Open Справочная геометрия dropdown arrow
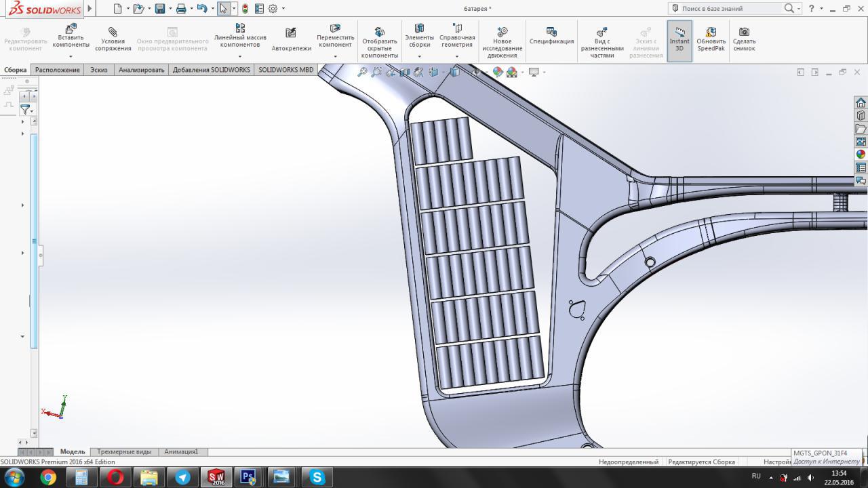This screenshot has height=488, width=868. (457, 57)
